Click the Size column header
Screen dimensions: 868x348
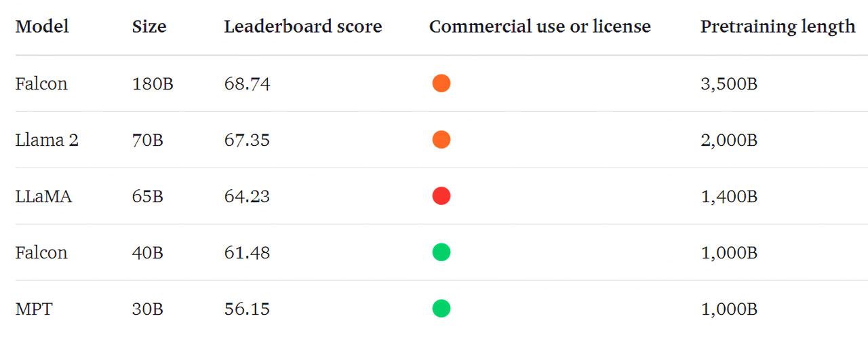(149, 27)
